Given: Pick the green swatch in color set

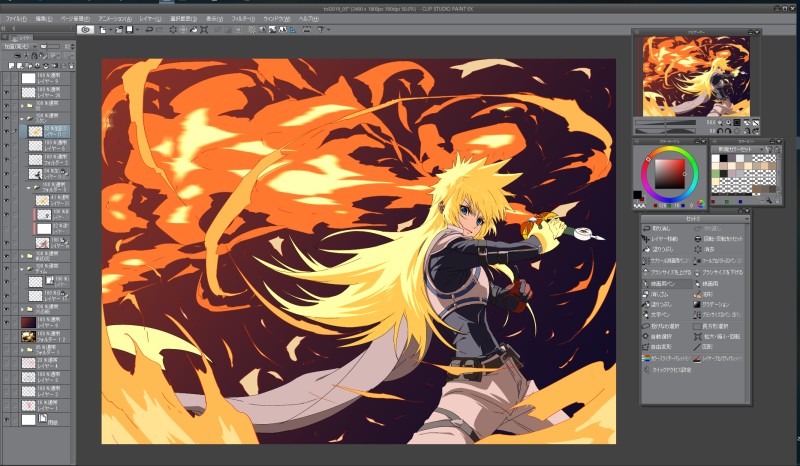Looking at the screenshot, I should click(x=715, y=173).
